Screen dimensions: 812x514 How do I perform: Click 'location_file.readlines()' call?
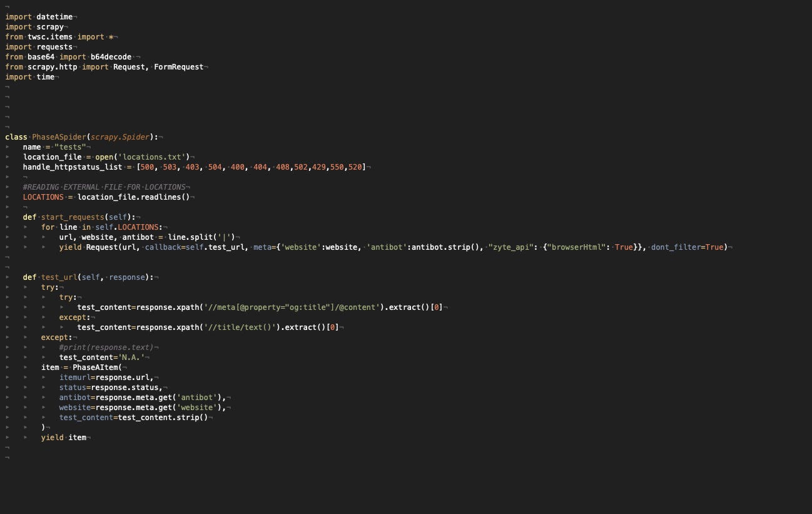(134, 197)
